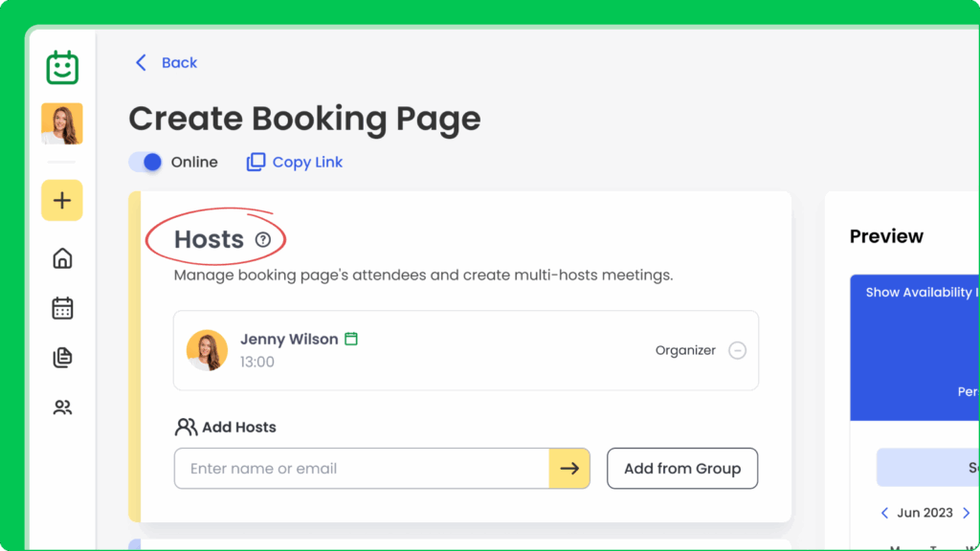Click the smiley calendar app logo
Viewport: 980px width, 551px height.
pos(62,67)
